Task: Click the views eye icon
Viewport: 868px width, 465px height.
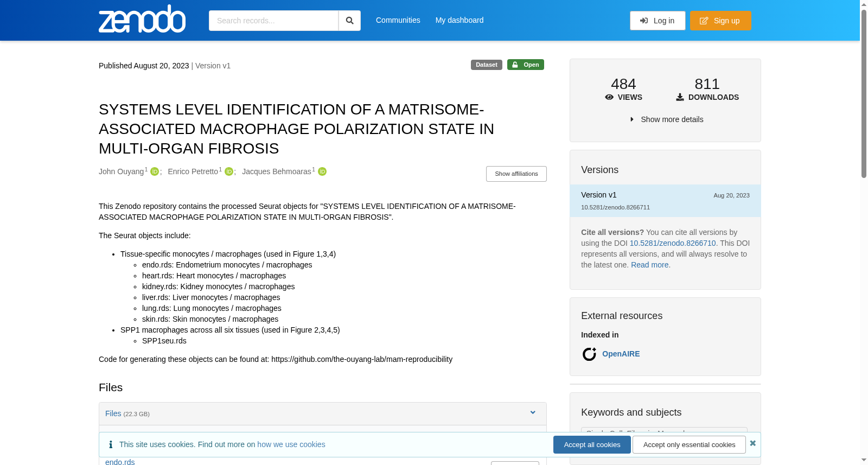Action: pos(609,97)
